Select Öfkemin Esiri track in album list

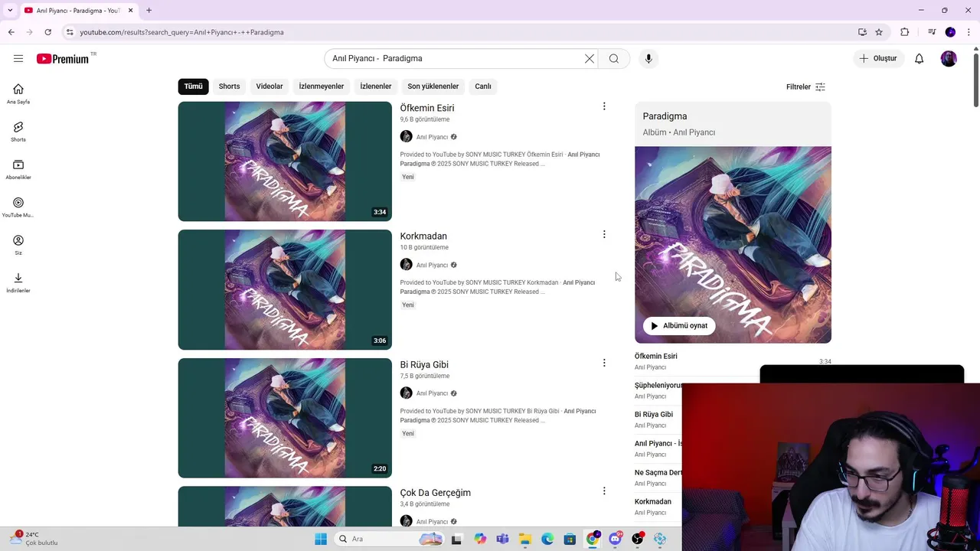point(656,356)
